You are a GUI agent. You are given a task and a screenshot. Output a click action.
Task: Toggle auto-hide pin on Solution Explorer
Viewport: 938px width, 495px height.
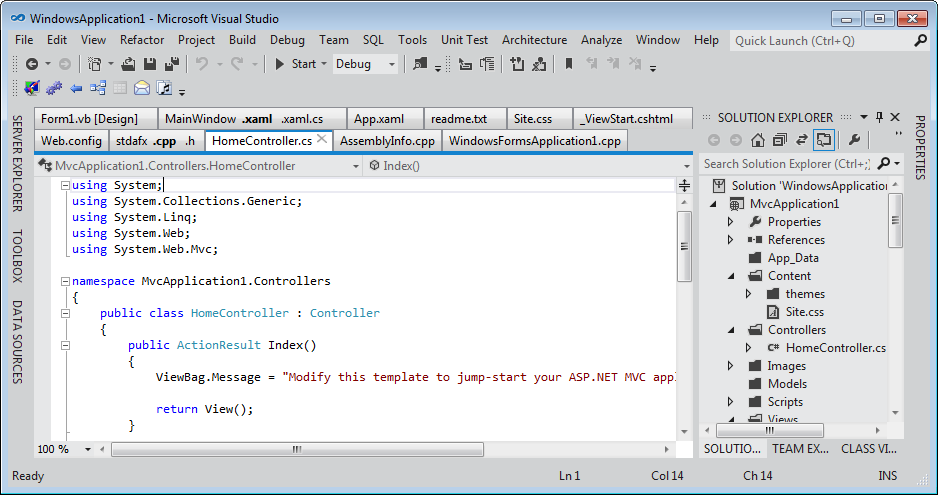click(879, 117)
